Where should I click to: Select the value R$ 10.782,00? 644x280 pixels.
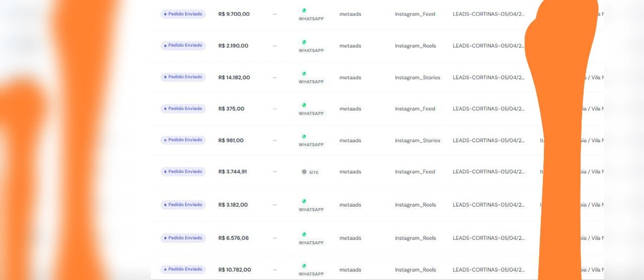tap(235, 270)
